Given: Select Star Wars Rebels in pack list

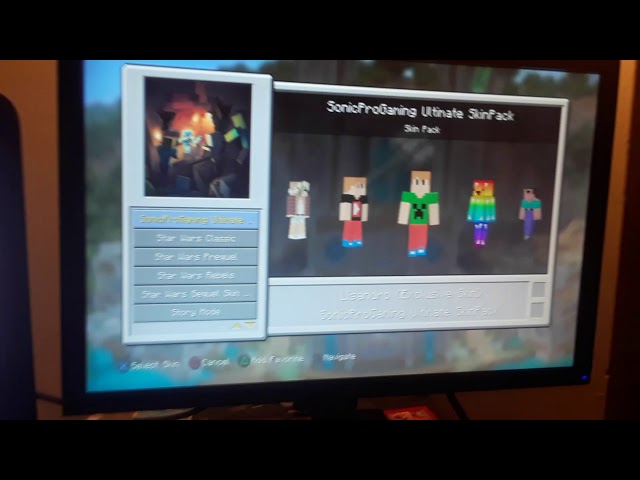Looking at the screenshot, I should click(196, 276).
